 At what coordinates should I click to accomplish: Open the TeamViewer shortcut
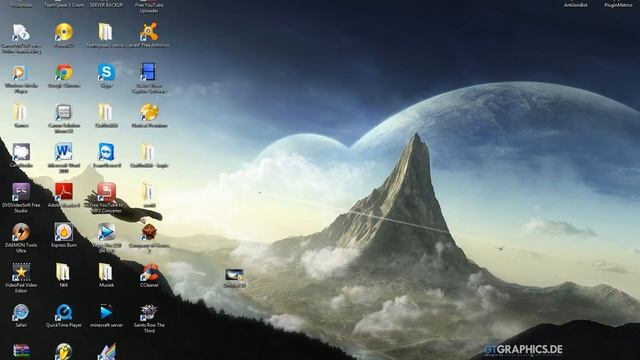coord(106,152)
